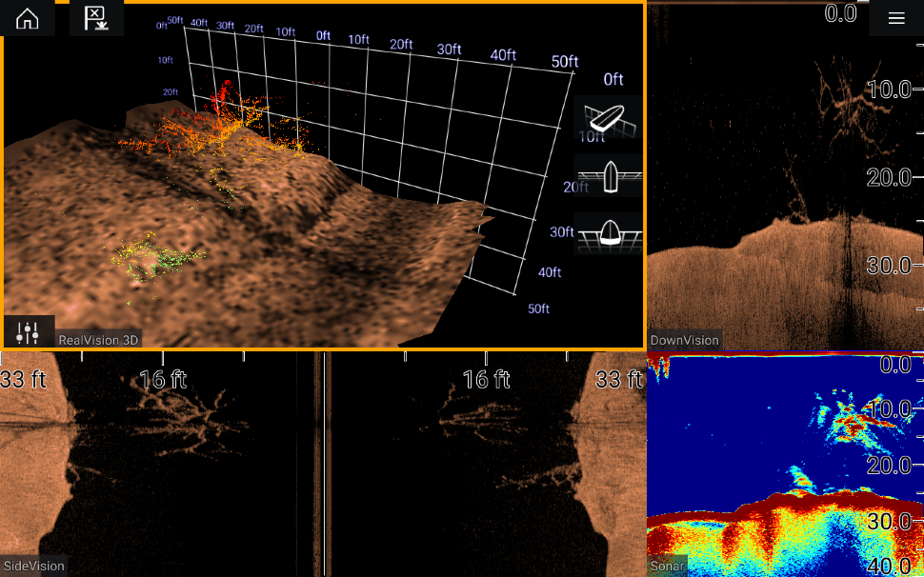This screenshot has width=924, height=577.
Task: Go to the Home screen
Action: pyautogui.click(x=28, y=18)
